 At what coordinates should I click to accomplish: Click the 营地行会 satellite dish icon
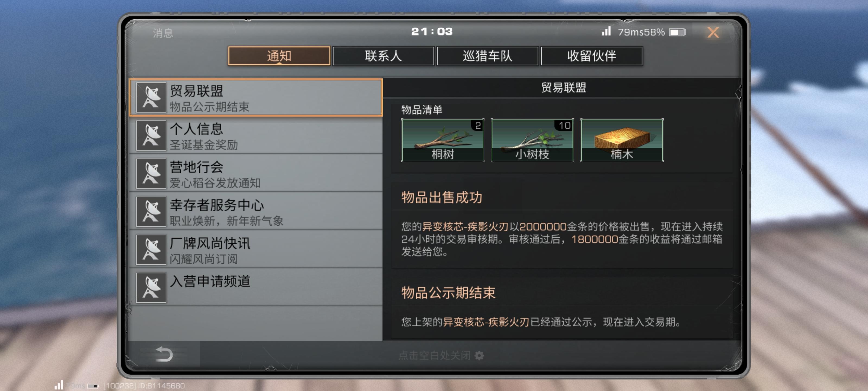[151, 174]
